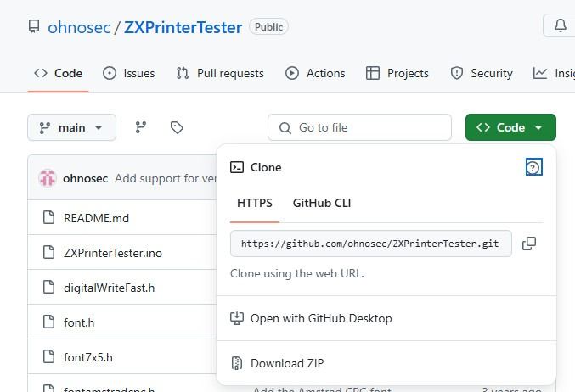This screenshot has height=392, width=575.
Task: Click the GitHub Desktop download icon
Action: pos(237,318)
